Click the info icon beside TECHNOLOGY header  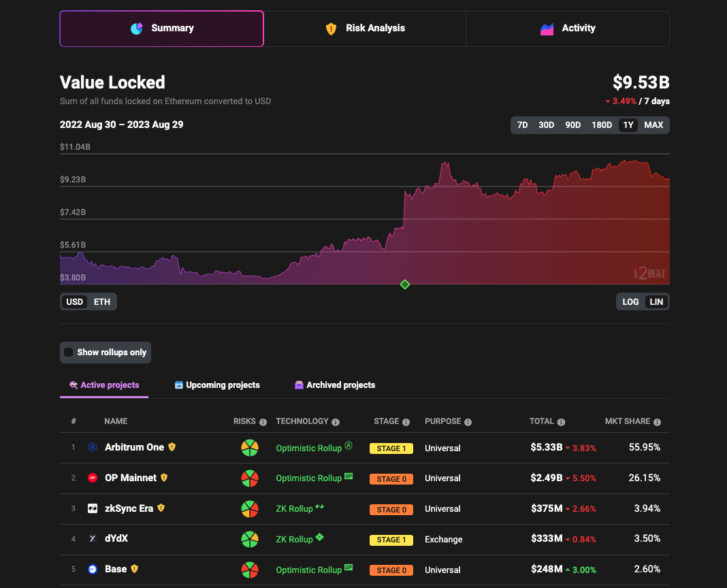pyautogui.click(x=336, y=422)
